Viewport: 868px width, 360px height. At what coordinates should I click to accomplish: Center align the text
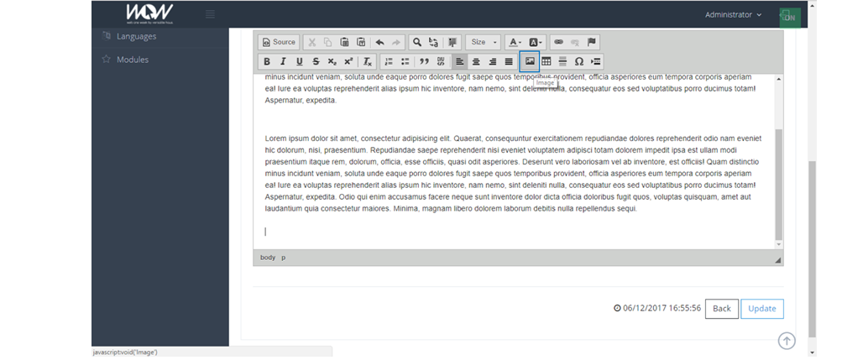click(x=476, y=61)
